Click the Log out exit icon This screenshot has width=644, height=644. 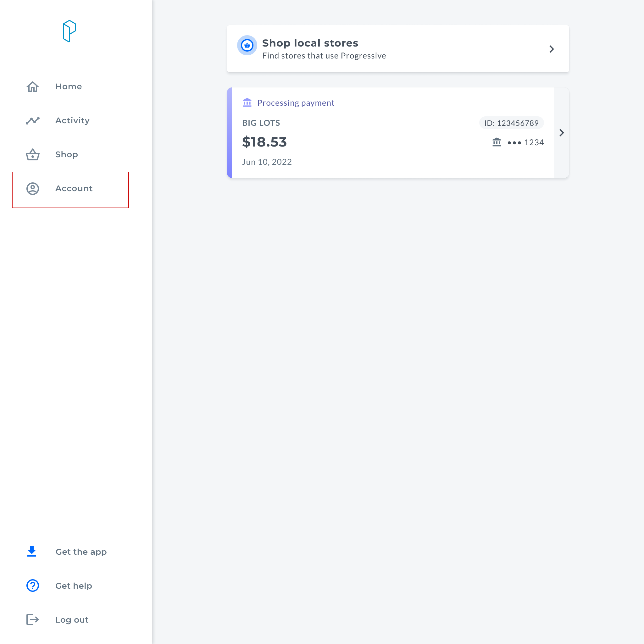pyautogui.click(x=33, y=620)
